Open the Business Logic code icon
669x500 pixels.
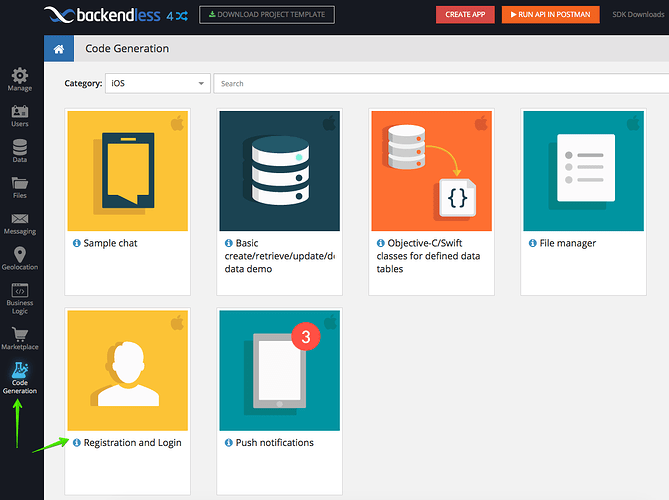pyautogui.click(x=20, y=291)
